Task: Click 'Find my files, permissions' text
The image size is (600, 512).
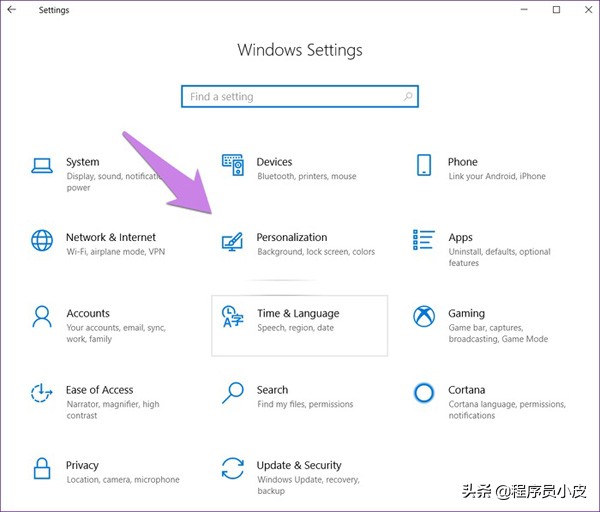Action: tap(305, 404)
